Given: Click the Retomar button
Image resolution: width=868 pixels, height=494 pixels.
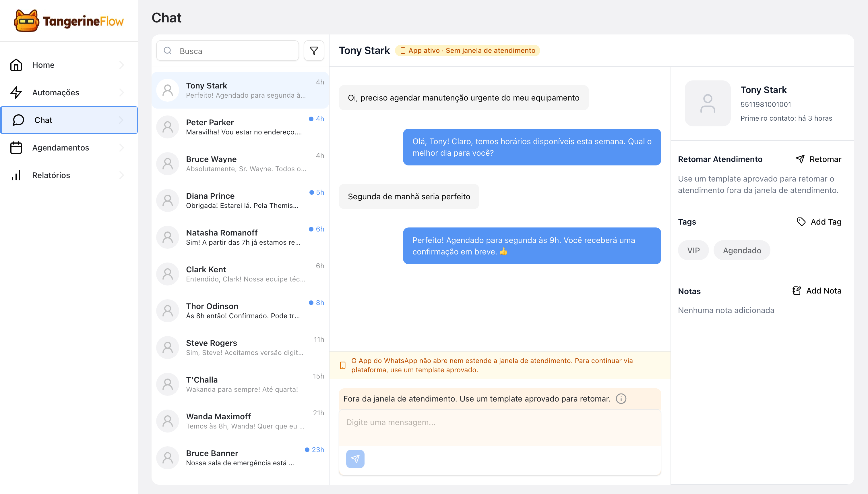Looking at the screenshot, I should pyautogui.click(x=819, y=159).
